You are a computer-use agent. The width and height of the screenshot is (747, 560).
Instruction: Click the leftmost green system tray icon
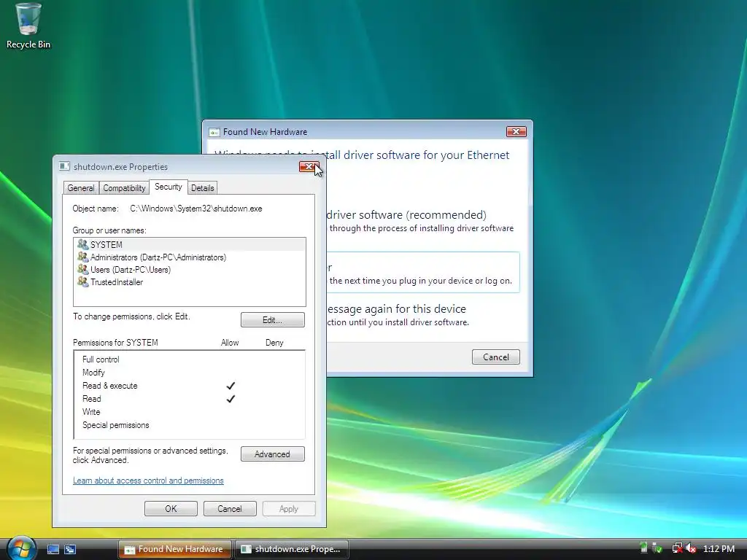(643, 548)
